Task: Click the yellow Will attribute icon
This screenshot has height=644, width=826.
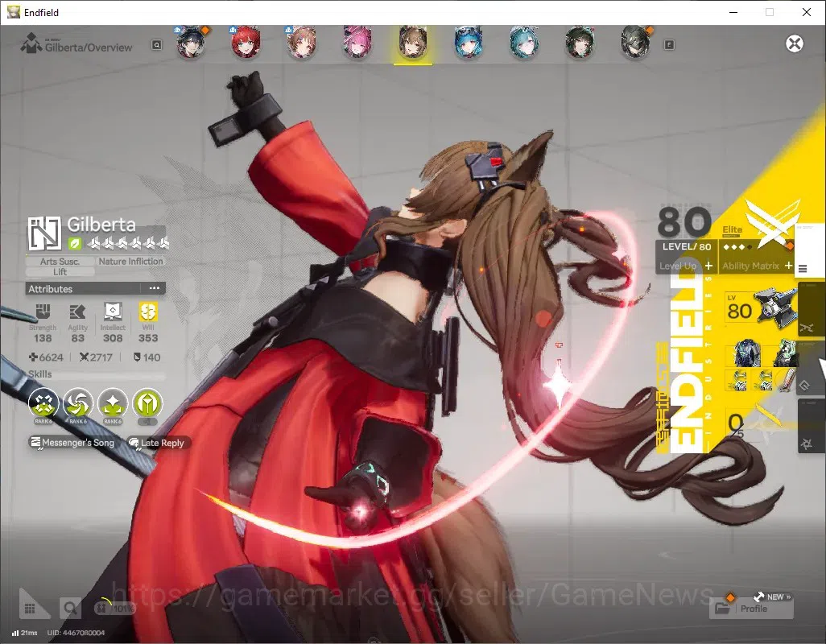Action: [148, 312]
